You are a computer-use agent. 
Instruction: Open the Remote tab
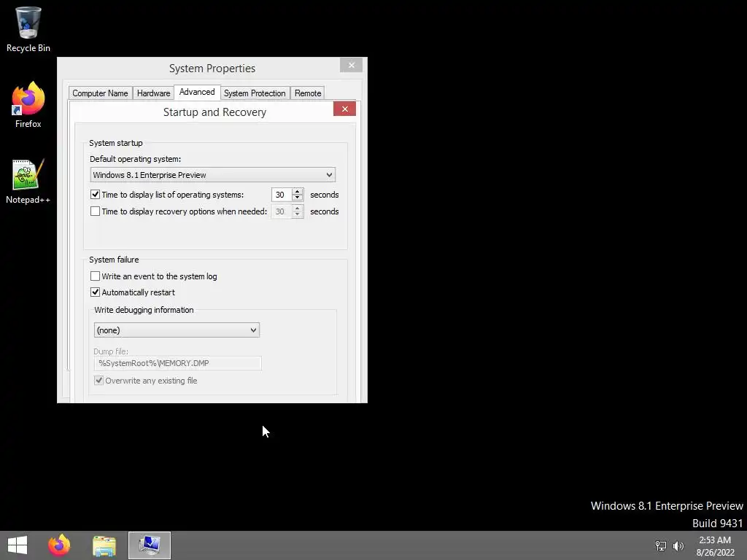point(308,93)
